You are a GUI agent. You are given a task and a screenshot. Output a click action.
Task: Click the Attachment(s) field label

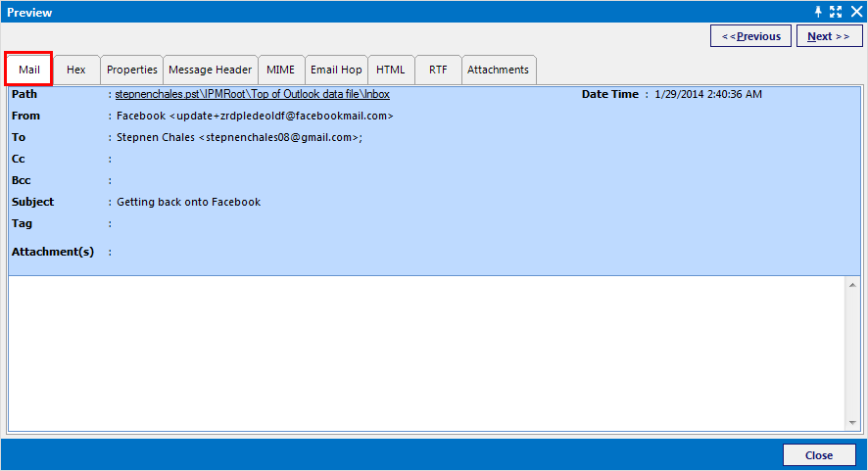[53, 252]
